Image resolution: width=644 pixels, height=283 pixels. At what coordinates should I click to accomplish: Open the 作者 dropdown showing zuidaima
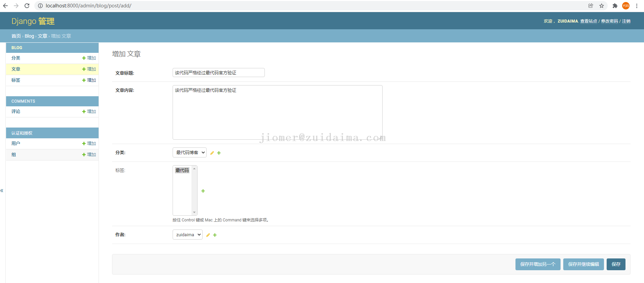pyautogui.click(x=187, y=235)
